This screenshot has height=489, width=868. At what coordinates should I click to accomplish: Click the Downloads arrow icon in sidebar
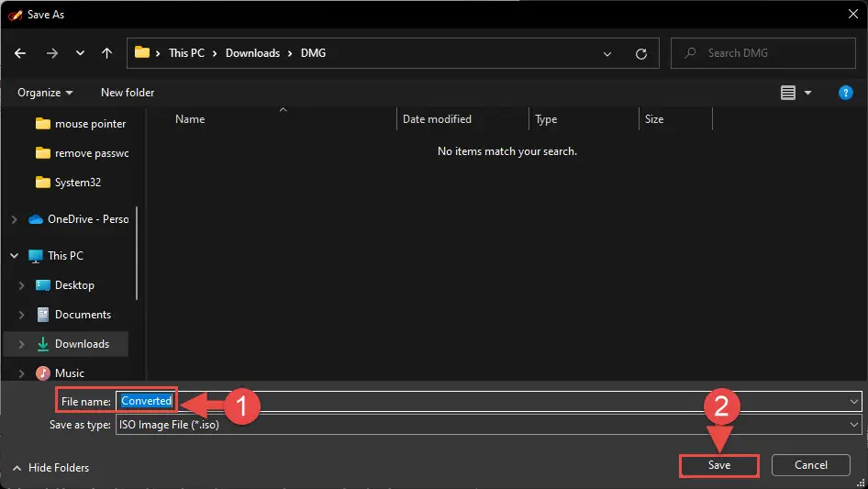pos(42,344)
